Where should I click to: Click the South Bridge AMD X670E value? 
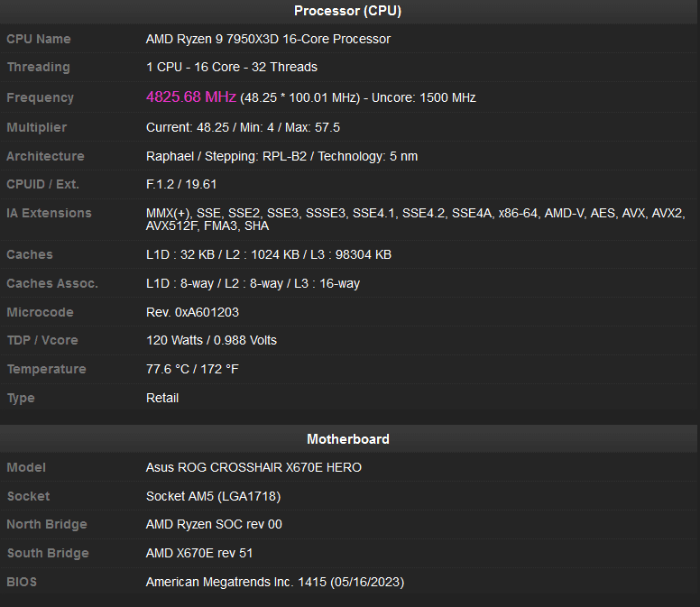click(199, 553)
